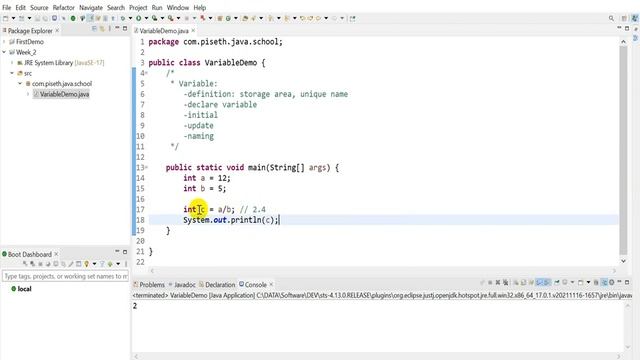The height and width of the screenshot is (360, 640).
Task: Click the pencil edit icon in Boot Dashboard
Action: pyautogui.click(x=71, y=264)
